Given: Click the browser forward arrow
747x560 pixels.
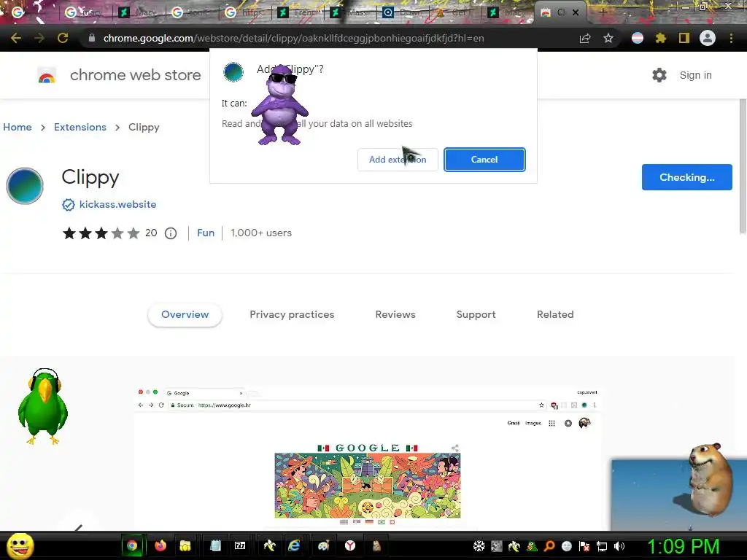Looking at the screenshot, I should coord(39,38).
